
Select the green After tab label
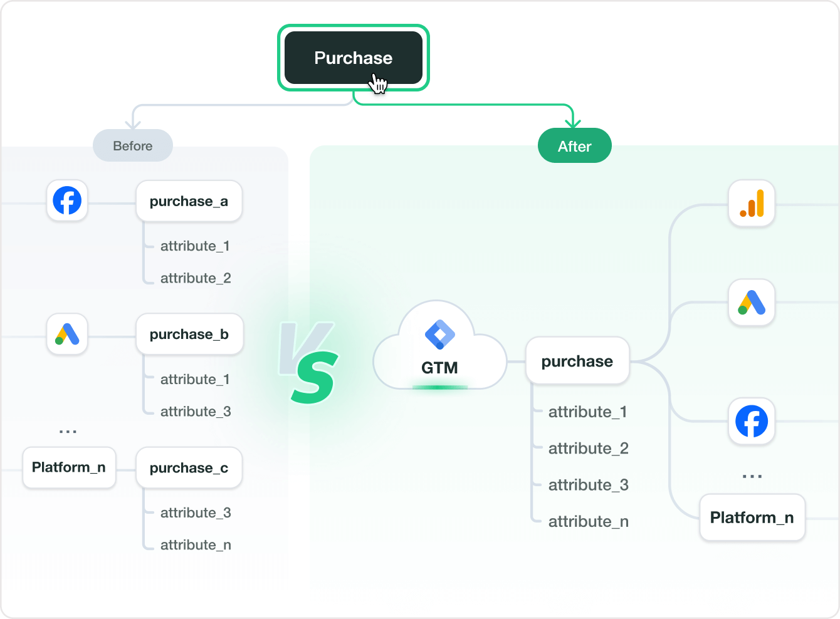point(574,146)
